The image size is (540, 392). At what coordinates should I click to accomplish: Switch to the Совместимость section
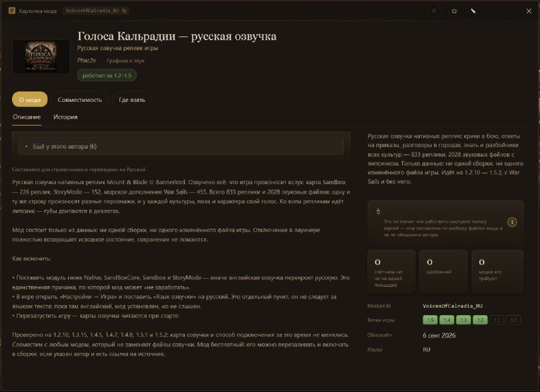(x=80, y=99)
